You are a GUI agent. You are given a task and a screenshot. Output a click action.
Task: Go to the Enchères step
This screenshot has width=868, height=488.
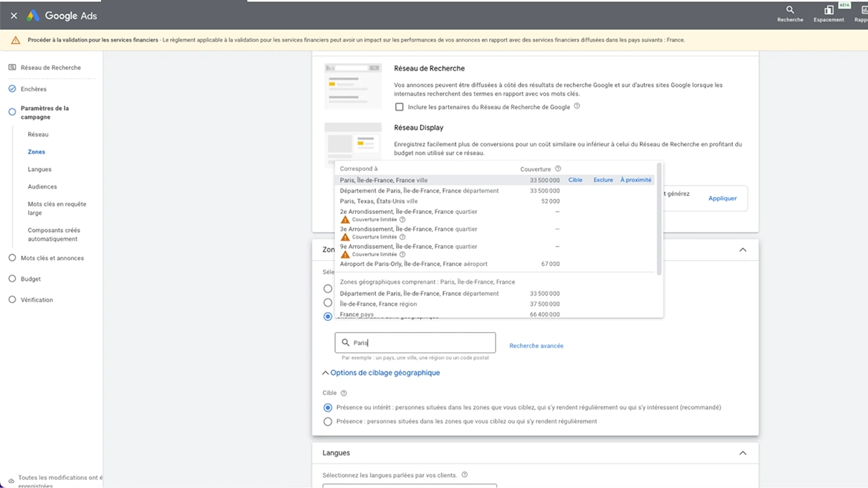pyautogui.click(x=33, y=89)
